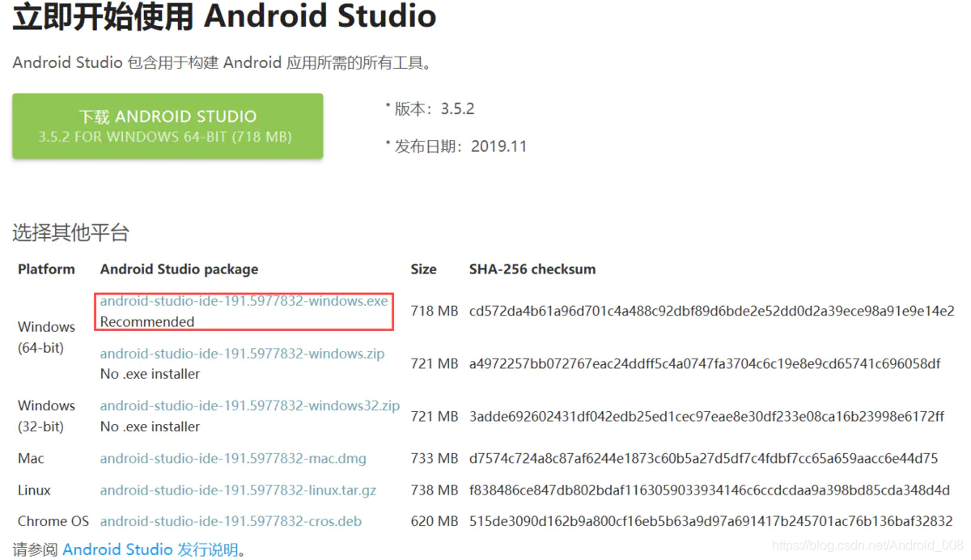Select the checksum starting with 515de309
Image resolution: width=971 pixels, height=560 pixels.
[x=710, y=522]
